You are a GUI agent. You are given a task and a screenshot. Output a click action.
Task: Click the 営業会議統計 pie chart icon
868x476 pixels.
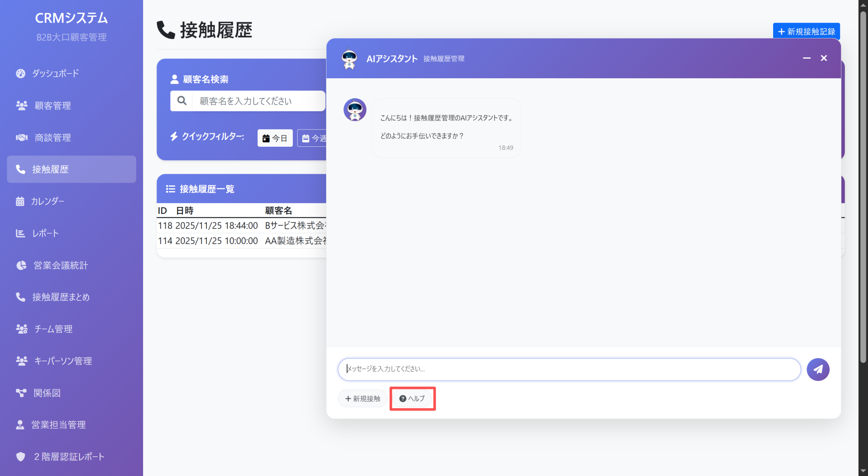pyautogui.click(x=21, y=265)
